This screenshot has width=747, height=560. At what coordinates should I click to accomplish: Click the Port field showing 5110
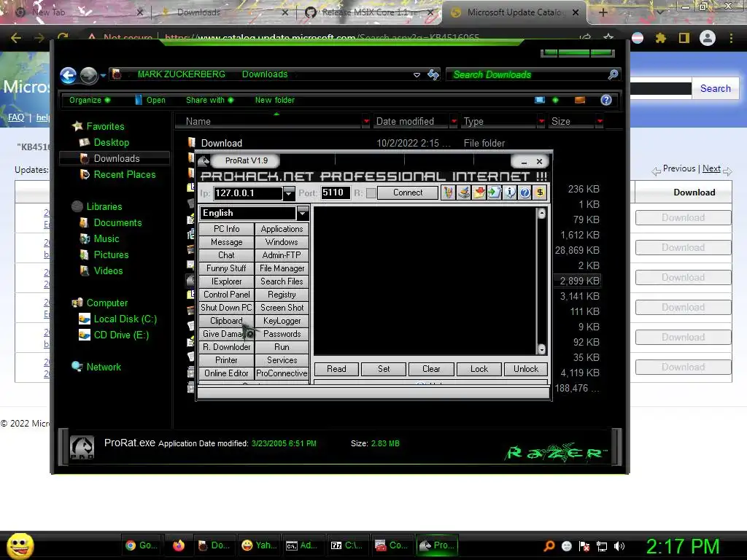coord(336,192)
